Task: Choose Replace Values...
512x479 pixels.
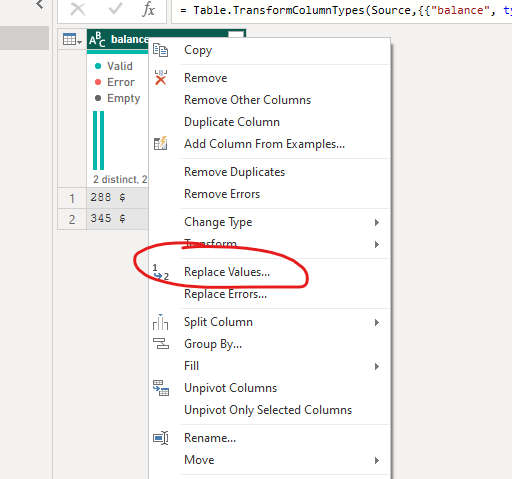Action: click(x=269, y=272)
